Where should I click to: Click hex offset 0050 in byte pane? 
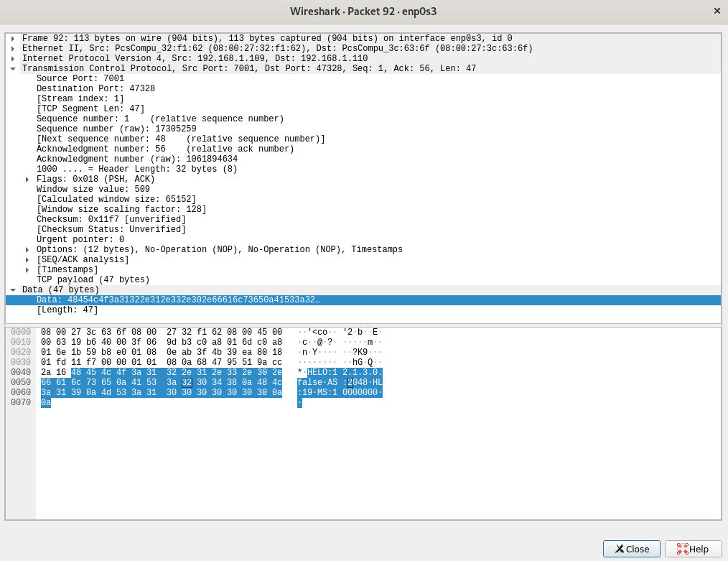tap(21, 382)
